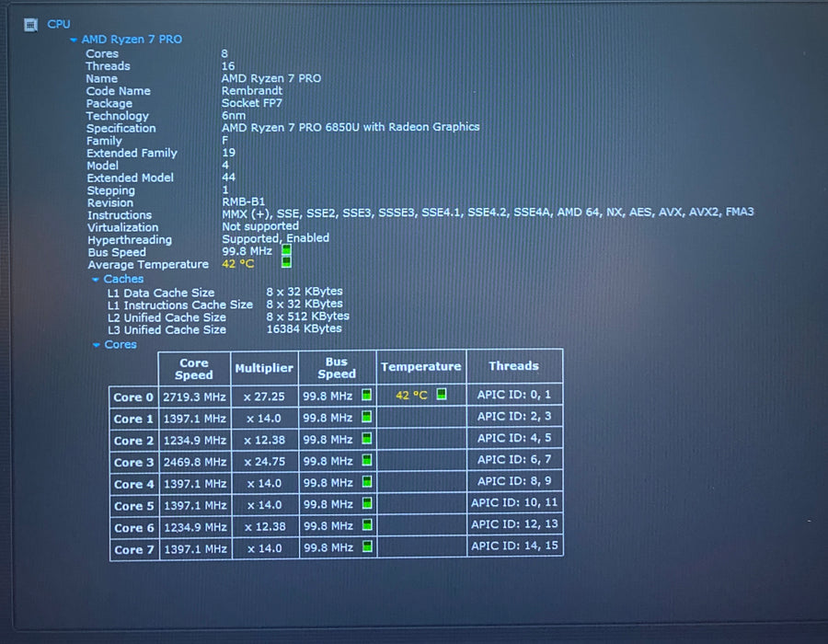Click Core 2 bus speed graph icon
The image size is (828, 644).
pos(366,439)
